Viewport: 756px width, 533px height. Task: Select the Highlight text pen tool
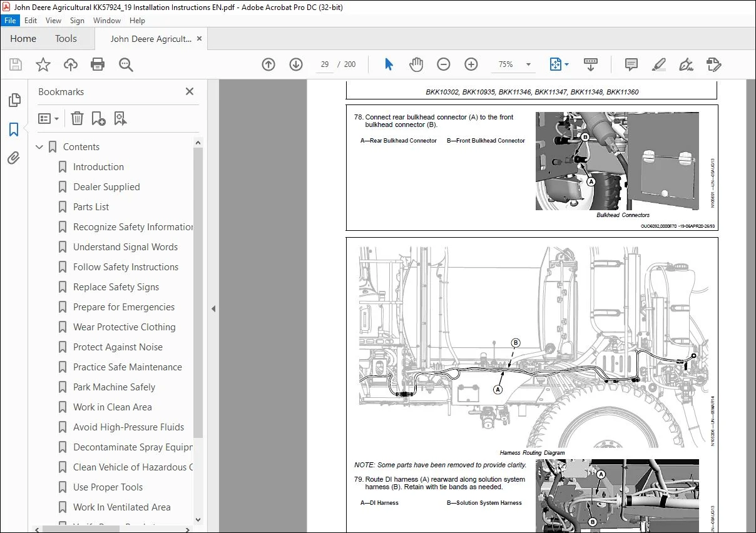(658, 64)
